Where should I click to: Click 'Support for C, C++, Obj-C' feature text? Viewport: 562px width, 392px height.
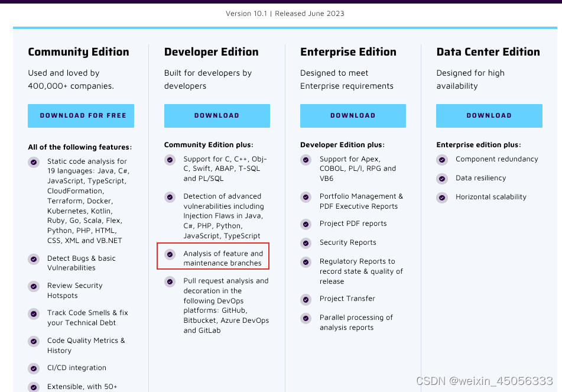225,169
